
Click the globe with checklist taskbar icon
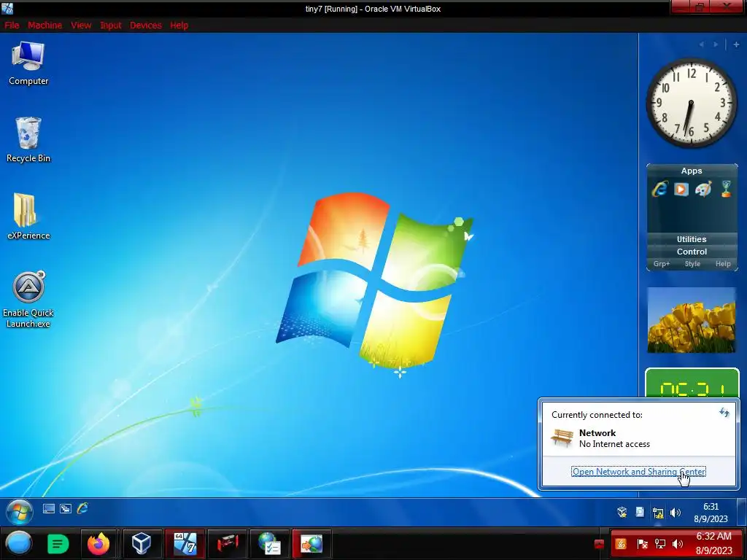click(270, 543)
